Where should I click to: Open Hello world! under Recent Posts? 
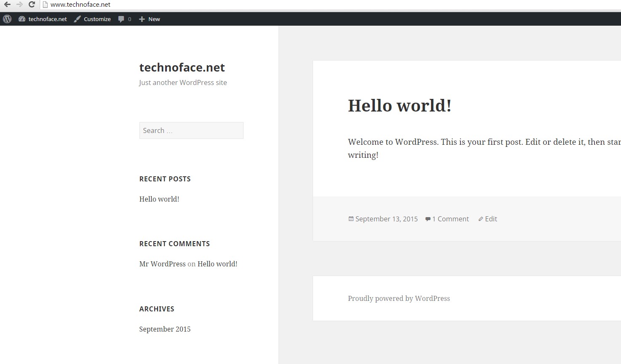[x=159, y=199]
